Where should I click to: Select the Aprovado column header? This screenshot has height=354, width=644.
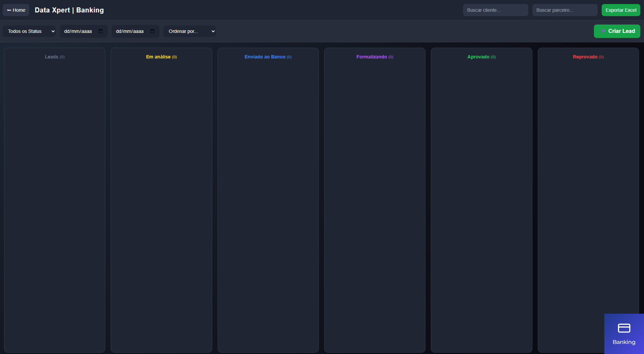point(481,57)
